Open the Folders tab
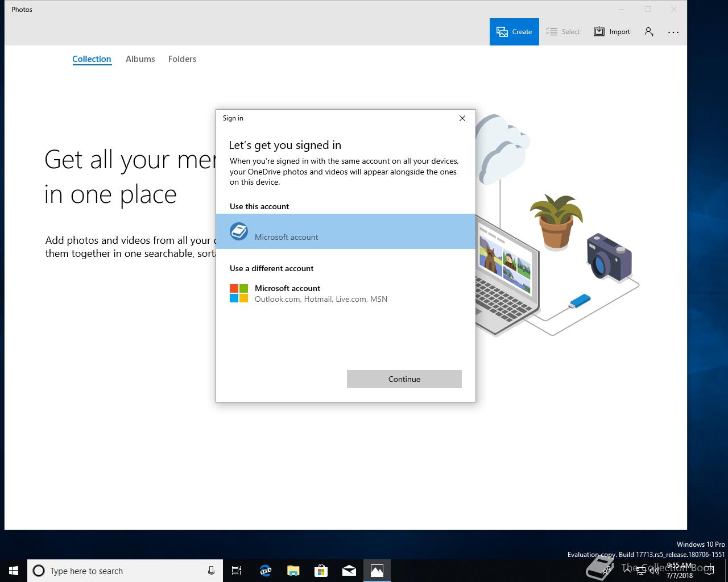Screen dimensions: 728x582 point(182,59)
